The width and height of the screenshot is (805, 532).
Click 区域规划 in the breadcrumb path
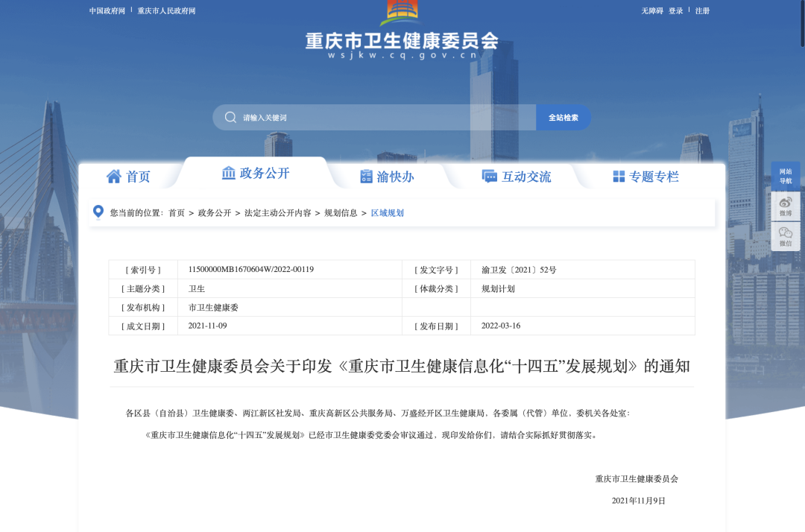click(x=387, y=212)
